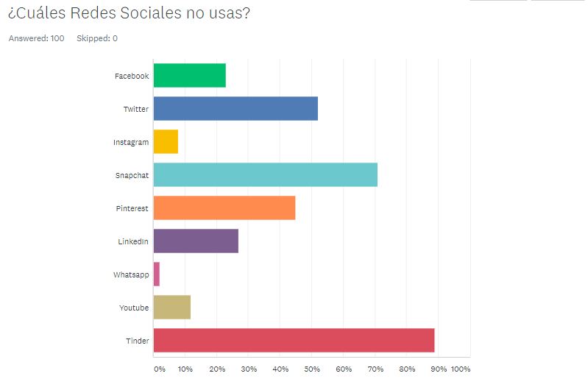Click the 50% mark on the axis
The width and height of the screenshot is (588, 390).
pyautogui.click(x=312, y=368)
